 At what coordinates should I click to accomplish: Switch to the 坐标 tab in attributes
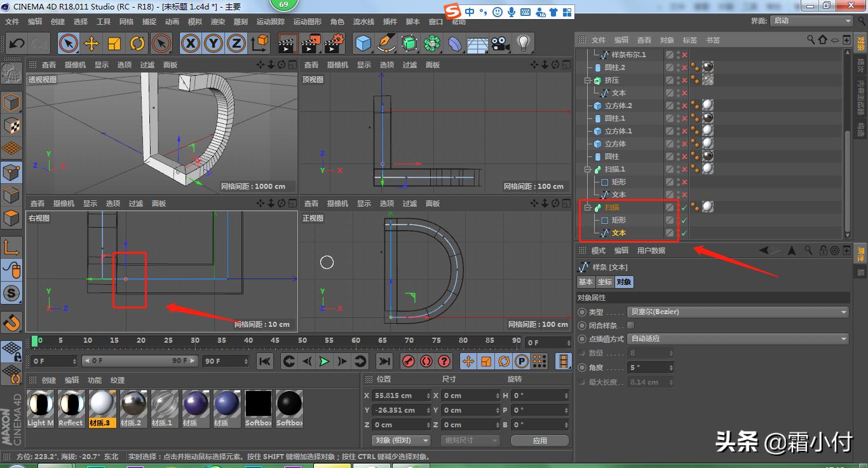tap(604, 282)
